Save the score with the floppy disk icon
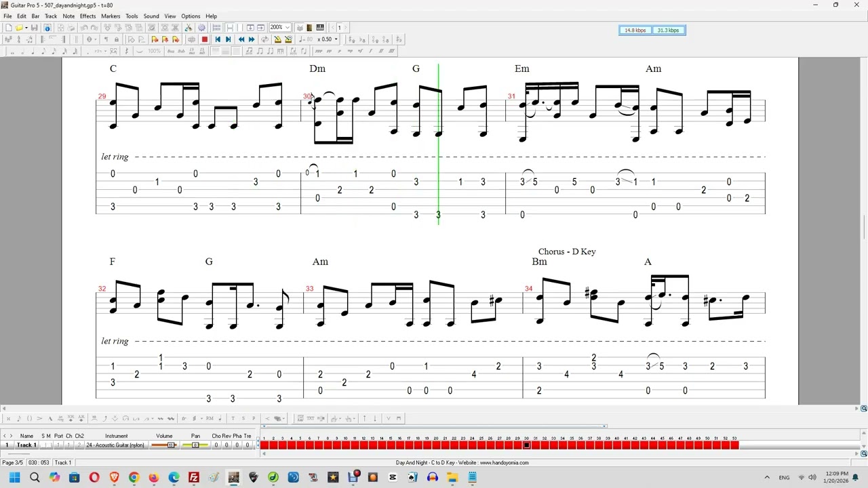 34,28
